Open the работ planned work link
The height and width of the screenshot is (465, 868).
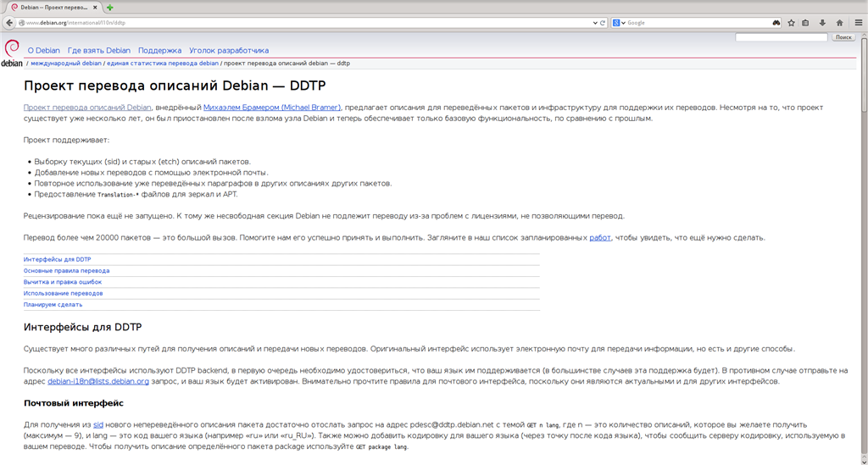pyautogui.click(x=600, y=237)
